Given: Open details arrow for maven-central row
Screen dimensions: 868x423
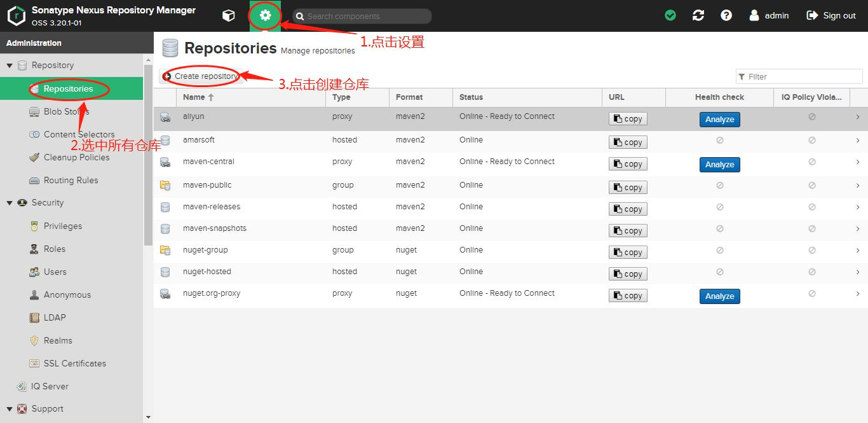Looking at the screenshot, I should (858, 162).
